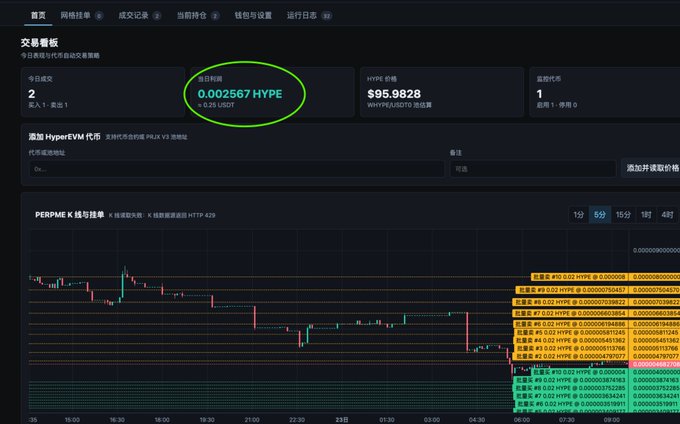Switch chart to the 15分 interval
680x424 pixels.
pyautogui.click(x=623, y=215)
